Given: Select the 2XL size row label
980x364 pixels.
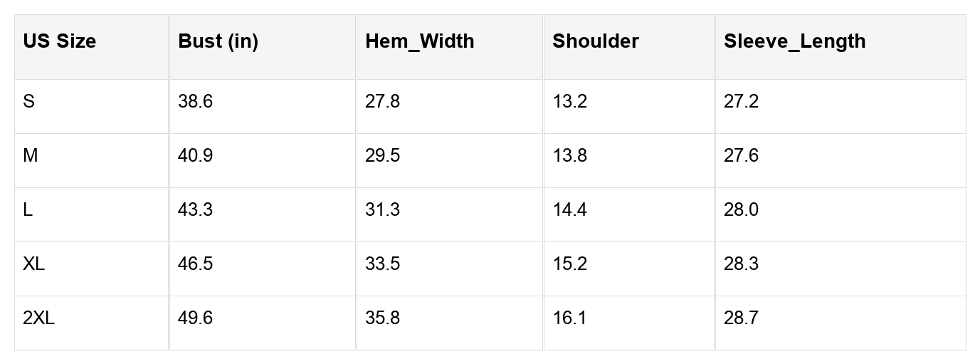Looking at the screenshot, I should tap(38, 318).
